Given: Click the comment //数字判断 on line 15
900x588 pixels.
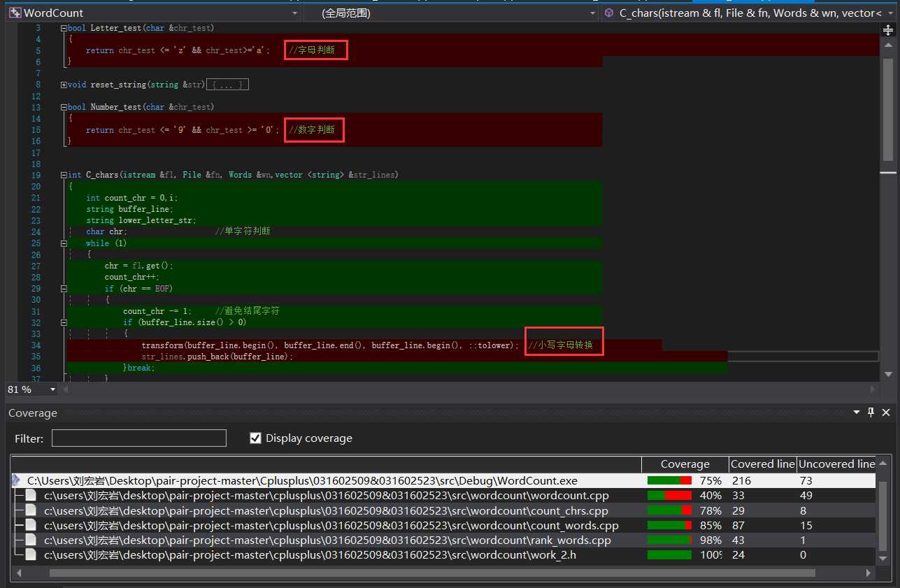Looking at the screenshot, I should tap(312, 130).
